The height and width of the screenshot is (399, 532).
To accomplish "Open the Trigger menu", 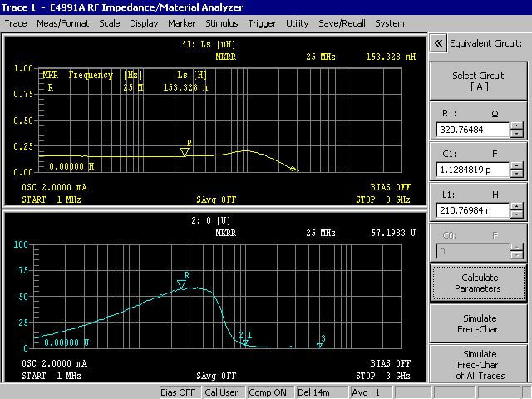I will pyautogui.click(x=262, y=23).
